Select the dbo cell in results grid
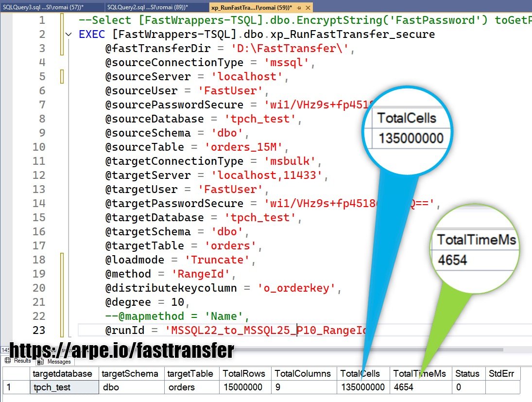The height and width of the screenshot is (402, 532). click(132, 387)
